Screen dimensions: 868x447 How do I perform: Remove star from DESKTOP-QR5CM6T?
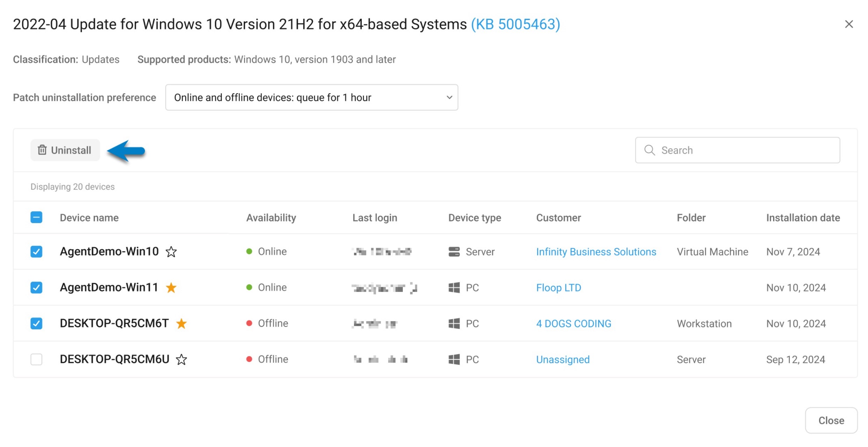tap(181, 323)
